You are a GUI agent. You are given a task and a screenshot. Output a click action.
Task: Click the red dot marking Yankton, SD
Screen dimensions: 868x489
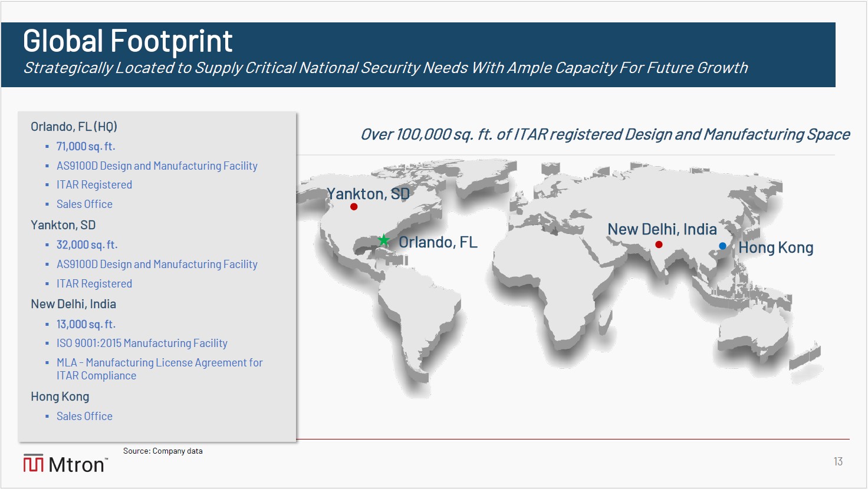pyautogui.click(x=354, y=207)
